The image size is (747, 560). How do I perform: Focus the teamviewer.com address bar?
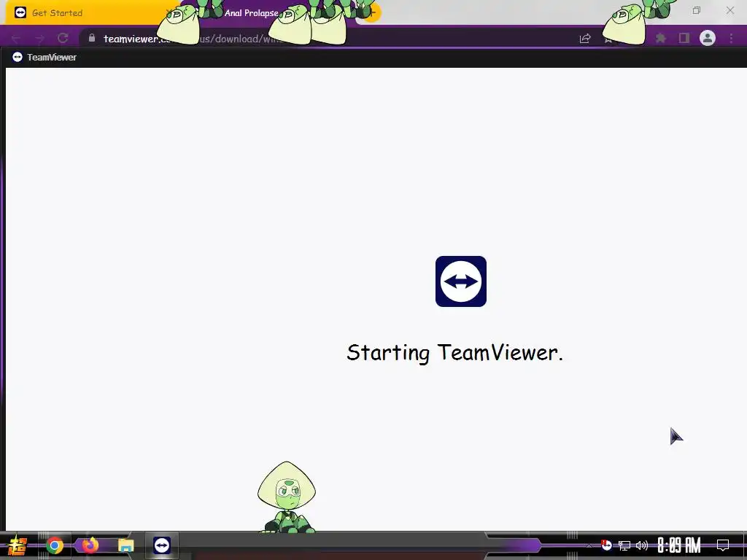pyautogui.click(x=329, y=39)
